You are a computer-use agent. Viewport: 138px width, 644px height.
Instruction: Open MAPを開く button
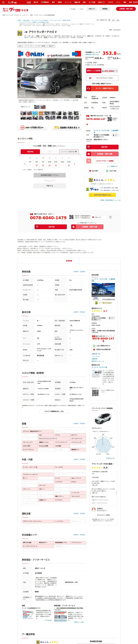pos(94,171)
